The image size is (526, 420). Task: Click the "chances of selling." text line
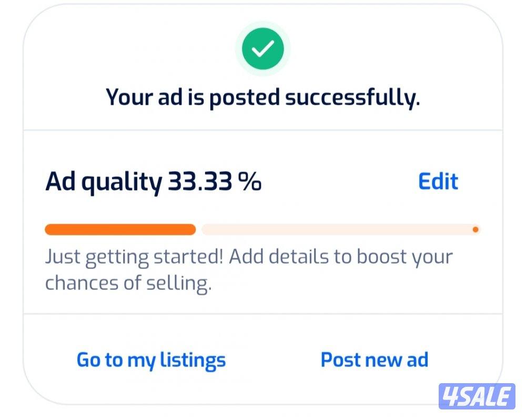tap(128, 283)
